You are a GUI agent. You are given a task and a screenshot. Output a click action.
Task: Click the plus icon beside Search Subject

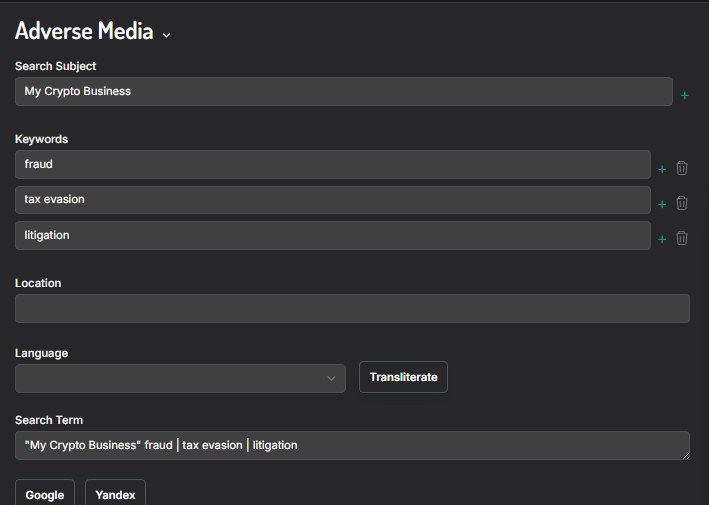[684, 95]
